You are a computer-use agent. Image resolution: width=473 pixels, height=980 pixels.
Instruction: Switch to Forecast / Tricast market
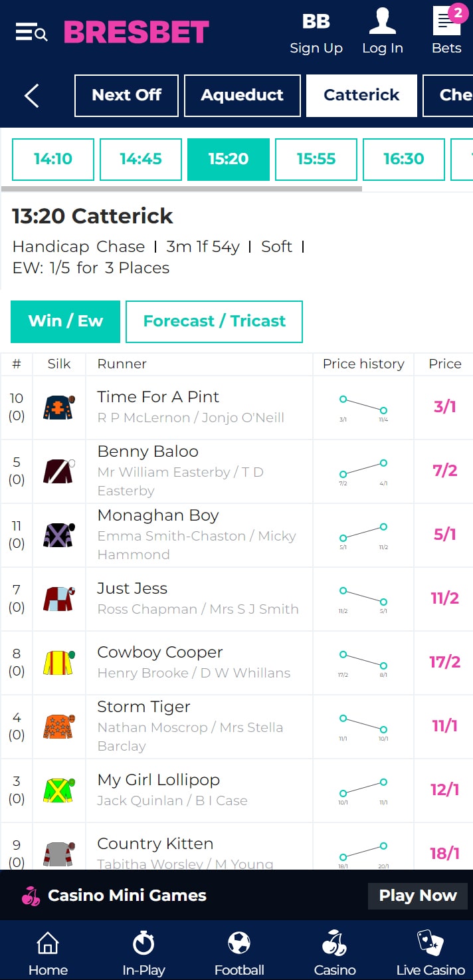point(214,321)
